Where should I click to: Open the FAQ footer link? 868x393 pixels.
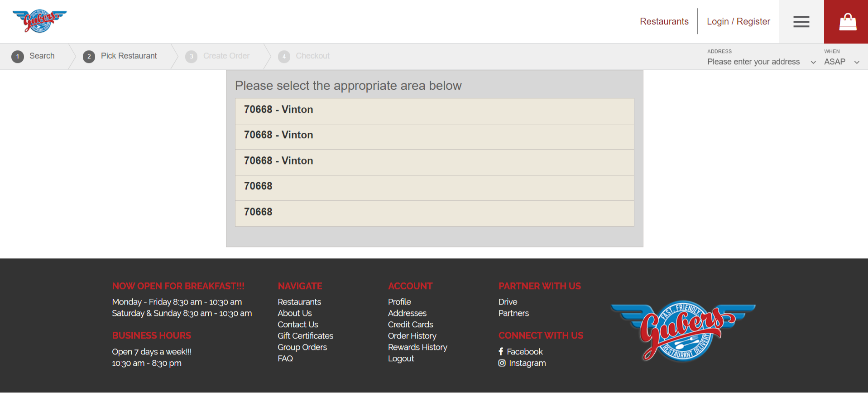click(285, 359)
